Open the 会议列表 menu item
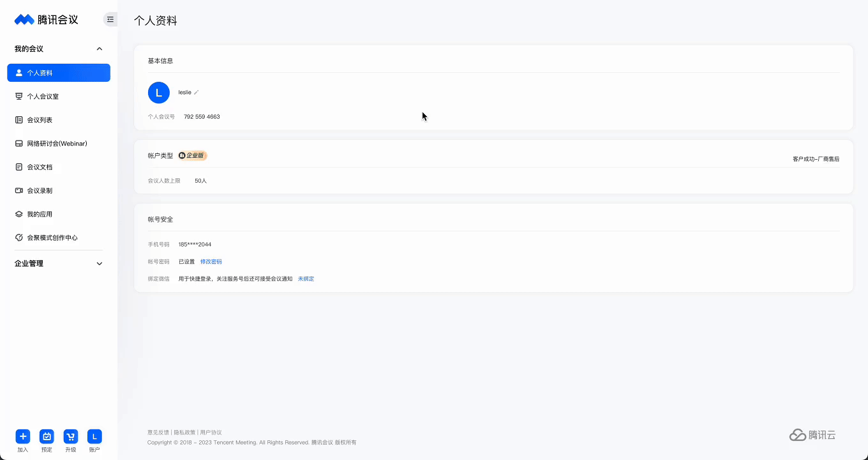Image resolution: width=868 pixels, height=460 pixels. [59, 120]
